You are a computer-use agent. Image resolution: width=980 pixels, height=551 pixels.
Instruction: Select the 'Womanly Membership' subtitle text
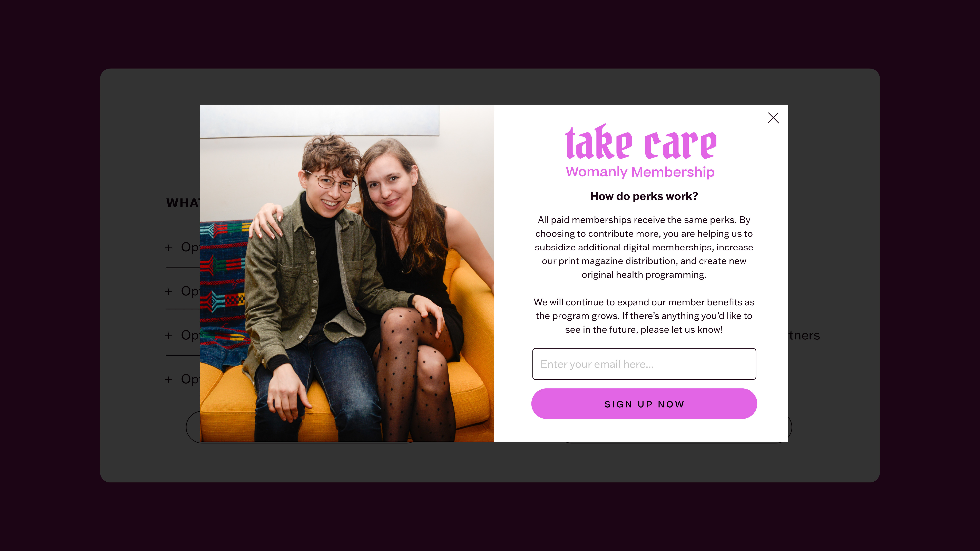[640, 172]
